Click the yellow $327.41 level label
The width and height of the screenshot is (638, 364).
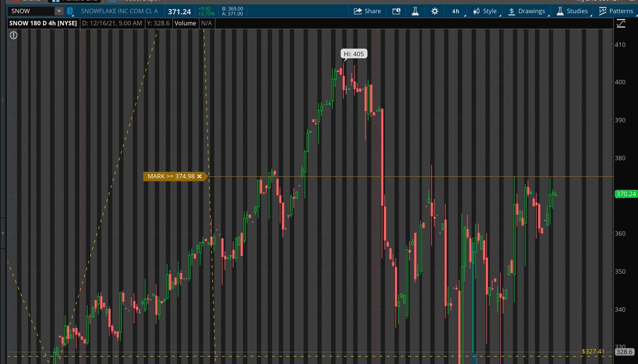pos(593,351)
